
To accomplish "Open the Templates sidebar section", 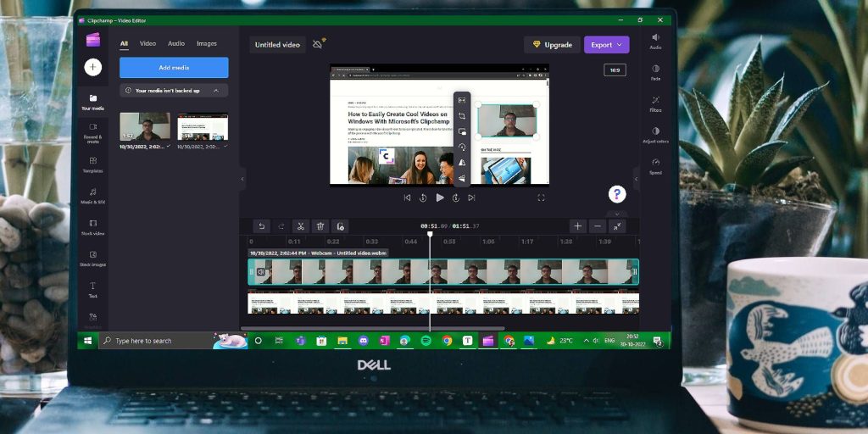I will point(93,165).
